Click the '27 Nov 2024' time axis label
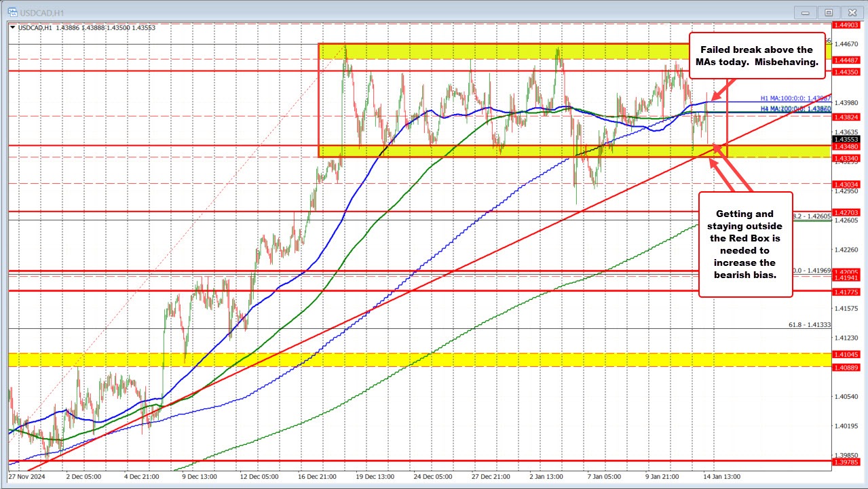Image resolution: width=868 pixels, height=489 pixels. [26, 477]
